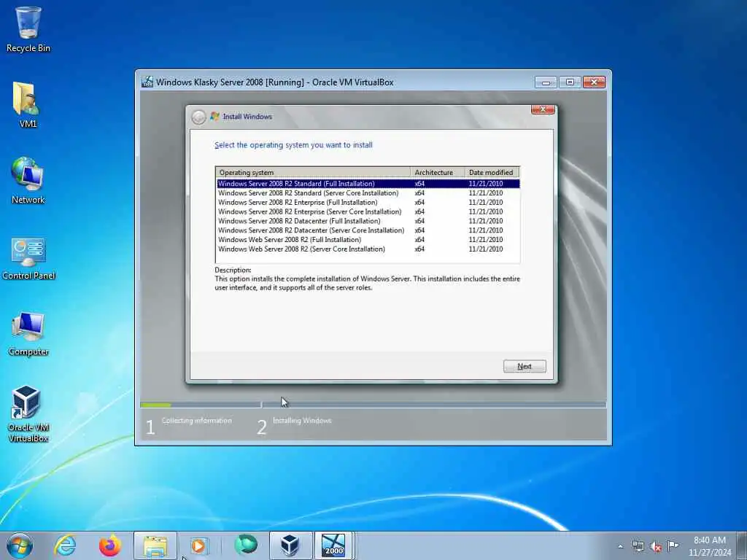This screenshot has height=560, width=747.
Task: Open the VM1 folder icon
Action: pyautogui.click(x=28, y=105)
